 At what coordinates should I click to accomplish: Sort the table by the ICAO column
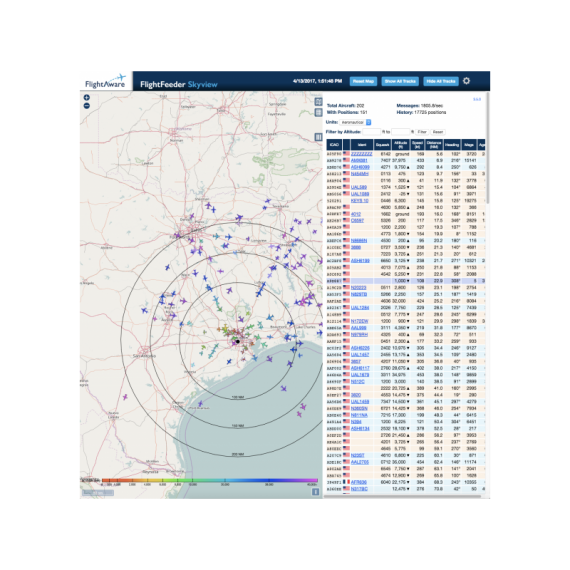coord(334,145)
